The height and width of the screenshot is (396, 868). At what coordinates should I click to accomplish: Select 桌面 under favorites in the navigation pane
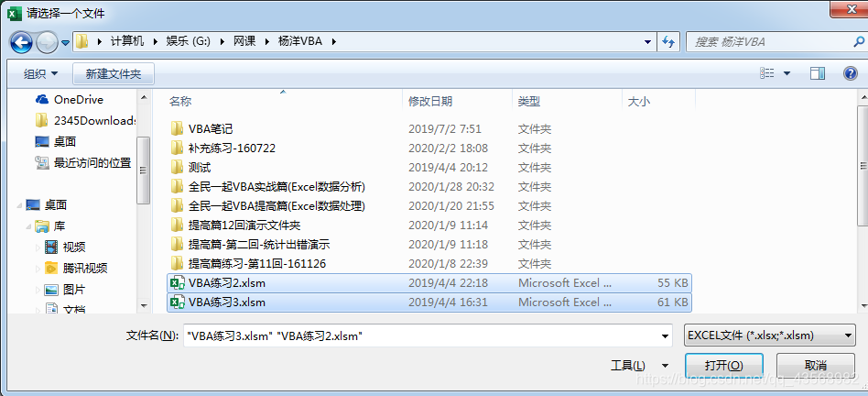pyautogui.click(x=56, y=142)
